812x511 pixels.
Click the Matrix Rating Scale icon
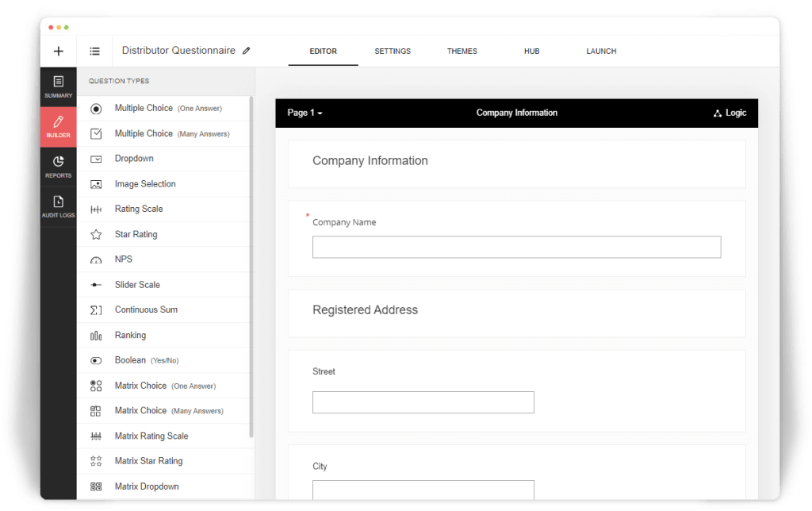click(96, 436)
